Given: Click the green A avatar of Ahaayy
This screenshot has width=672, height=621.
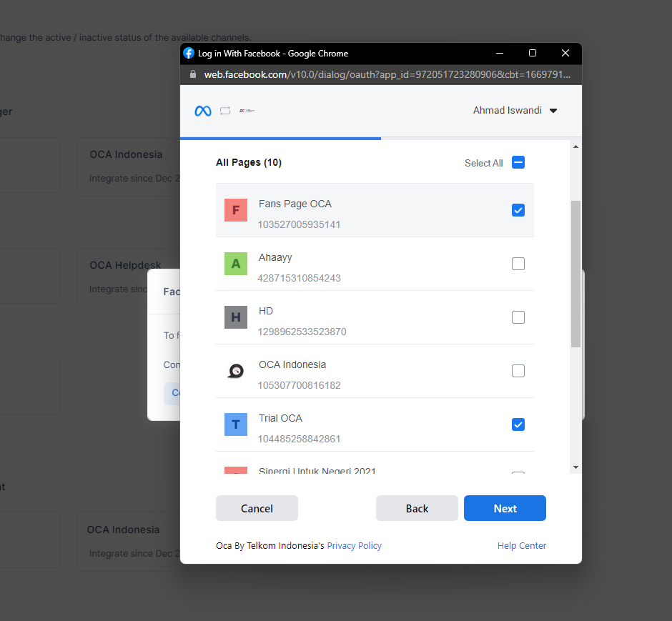Looking at the screenshot, I should coord(236,264).
